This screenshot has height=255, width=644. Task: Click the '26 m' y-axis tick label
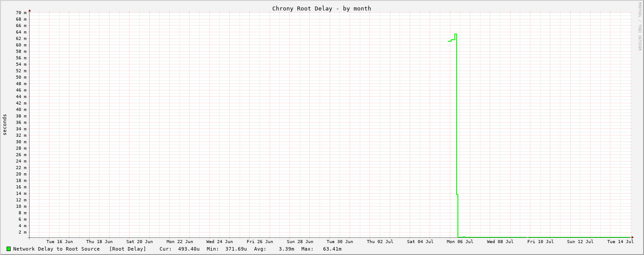point(21,154)
